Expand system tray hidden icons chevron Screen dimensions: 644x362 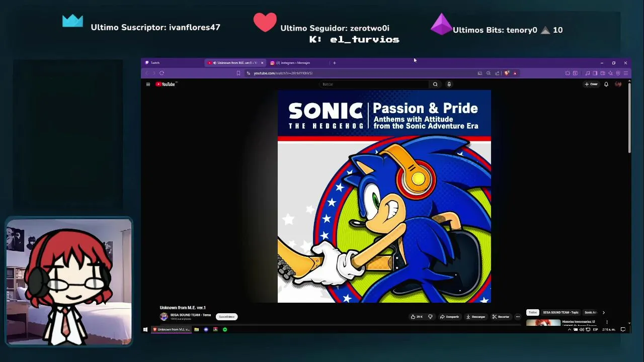[x=570, y=330]
